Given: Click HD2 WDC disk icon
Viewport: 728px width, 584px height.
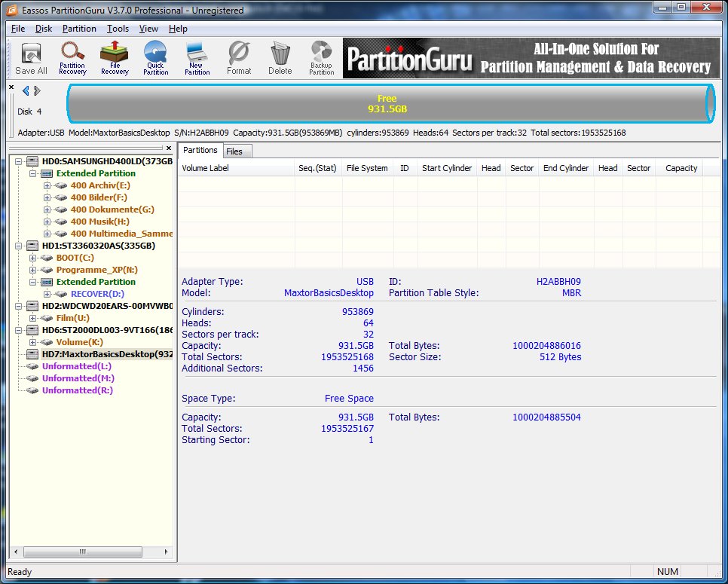Looking at the screenshot, I should point(32,306).
